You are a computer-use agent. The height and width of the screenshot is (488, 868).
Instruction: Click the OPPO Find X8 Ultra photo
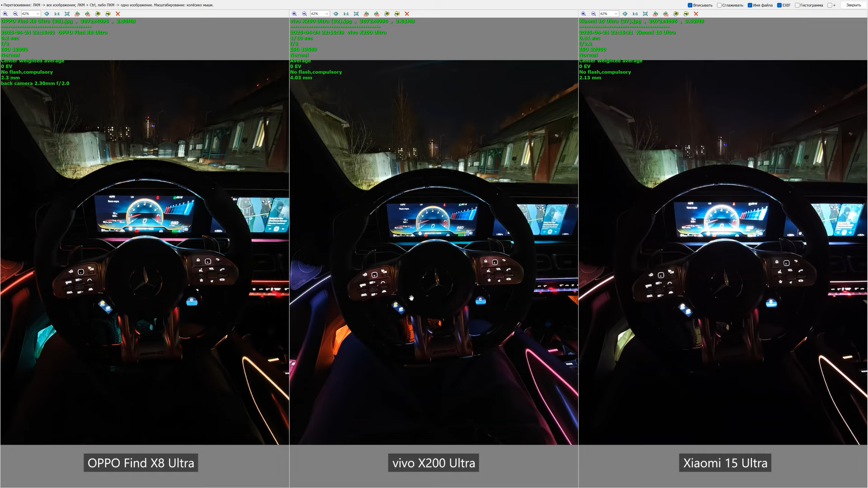pyautogui.click(x=145, y=252)
